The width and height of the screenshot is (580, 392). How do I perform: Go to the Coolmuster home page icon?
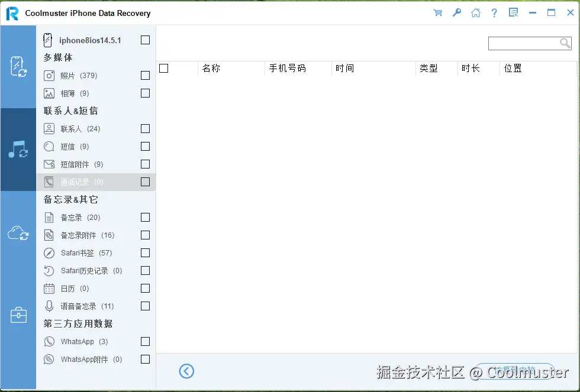[x=476, y=12]
